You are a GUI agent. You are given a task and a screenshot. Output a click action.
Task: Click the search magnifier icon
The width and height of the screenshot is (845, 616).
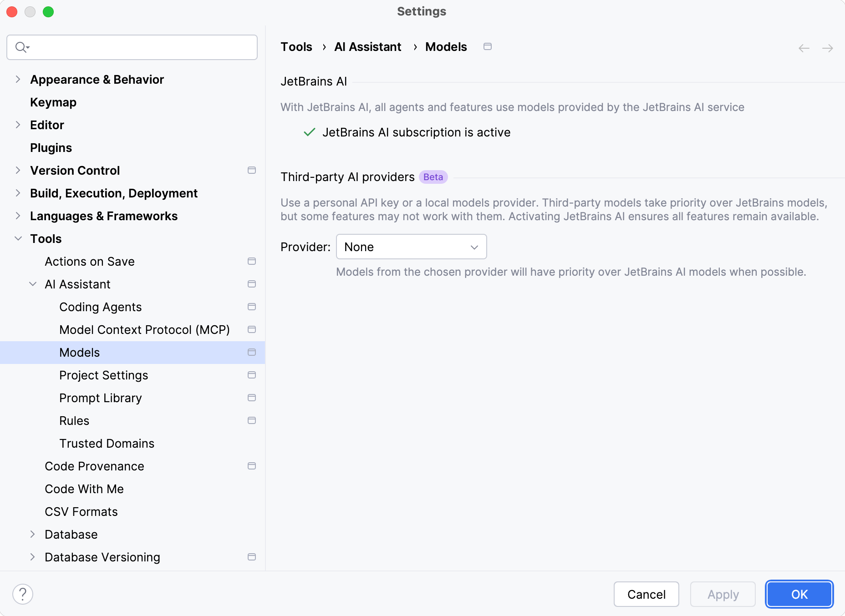click(21, 47)
